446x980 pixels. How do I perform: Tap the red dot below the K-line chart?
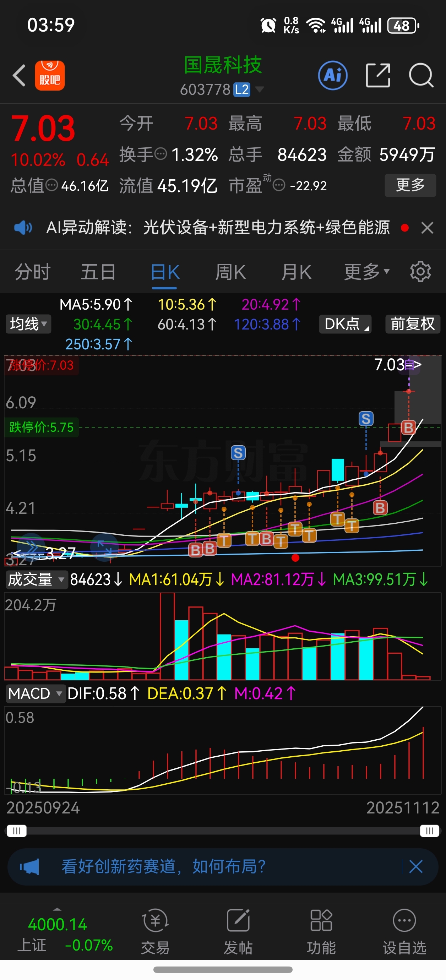(295, 558)
